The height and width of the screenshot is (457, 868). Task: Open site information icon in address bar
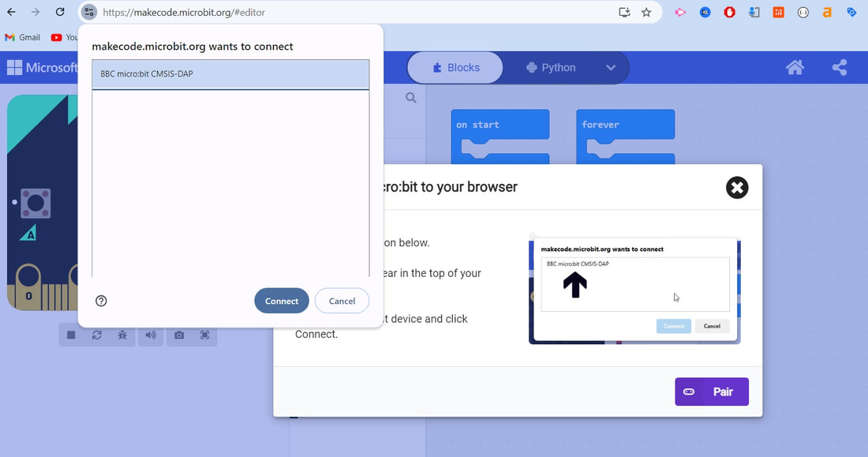pos(89,12)
